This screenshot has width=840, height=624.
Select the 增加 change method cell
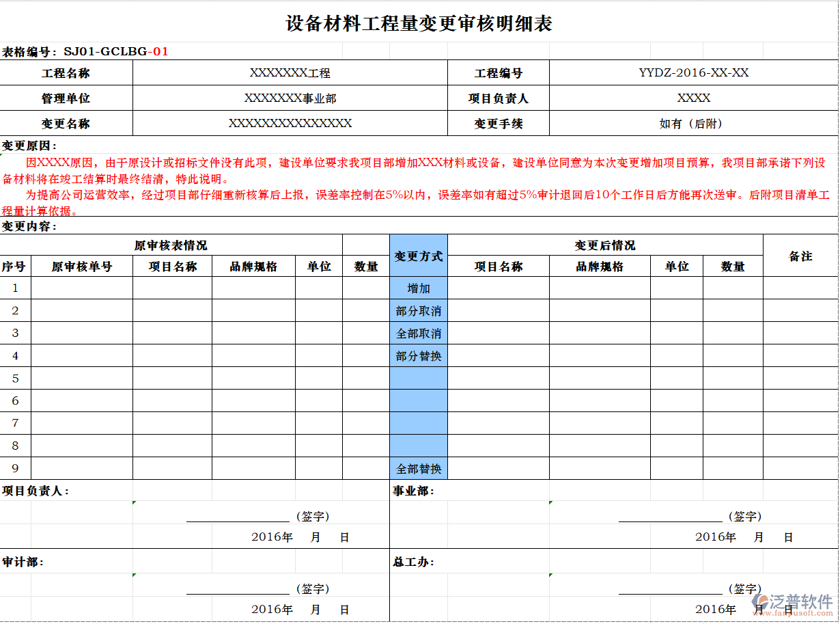pos(419,288)
